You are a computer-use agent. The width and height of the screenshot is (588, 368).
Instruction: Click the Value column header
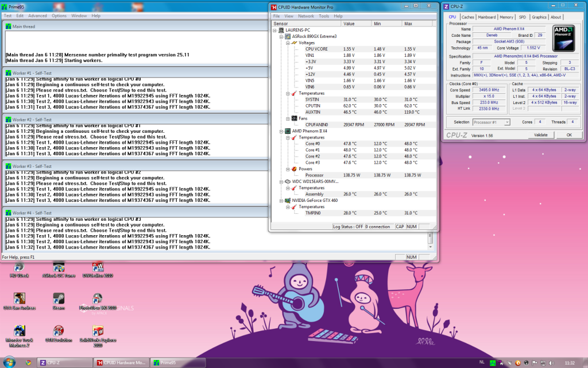(356, 24)
